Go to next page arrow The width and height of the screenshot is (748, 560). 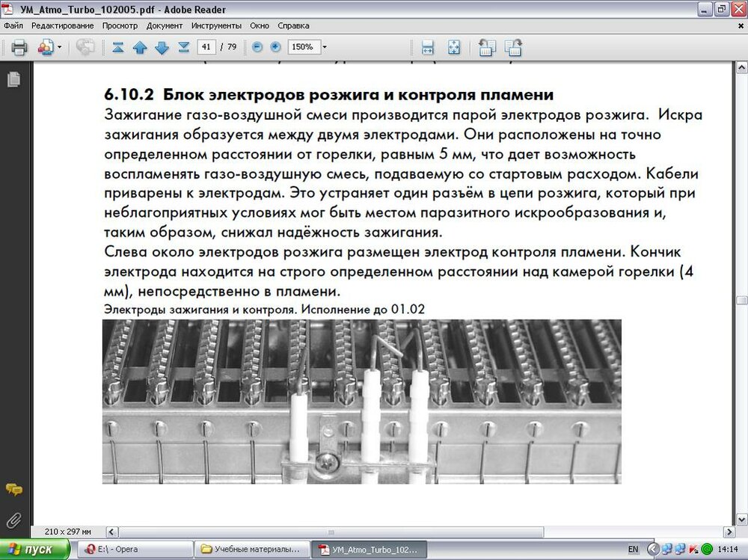point(162,47)
